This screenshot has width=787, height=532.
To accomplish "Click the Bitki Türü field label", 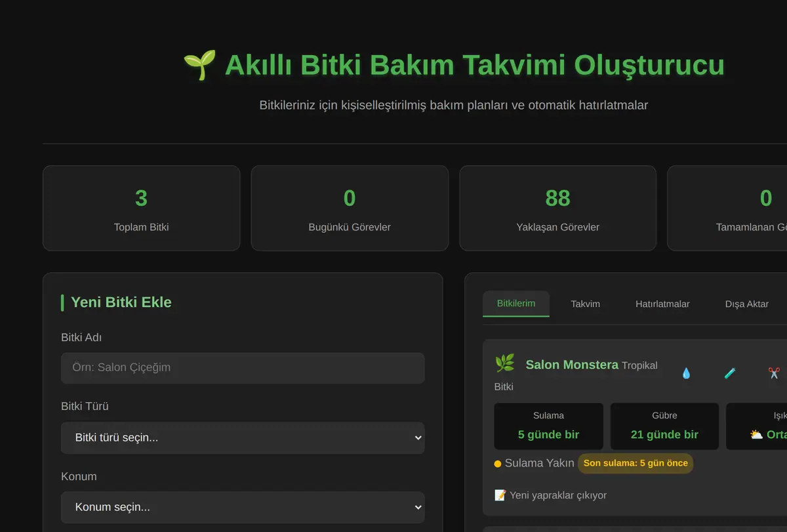I will coord(85,407).
